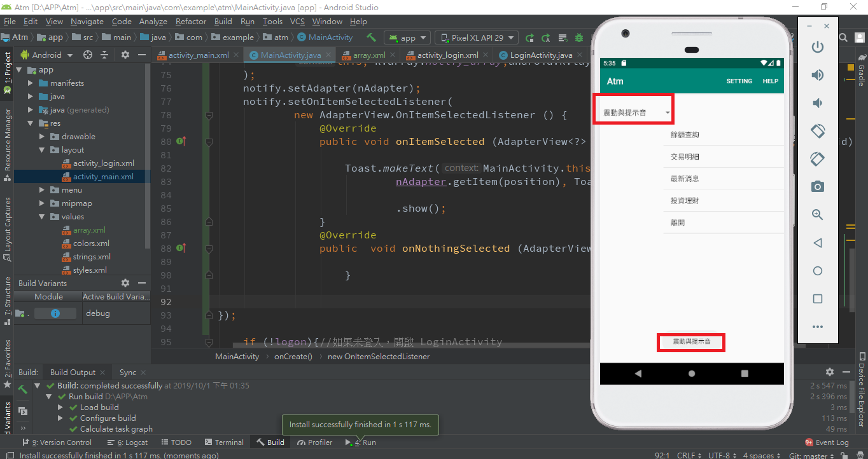This screenshot has width=868, height=459.
Task: Open the Recents overview on the emulator
Action: tap(818, 299)
